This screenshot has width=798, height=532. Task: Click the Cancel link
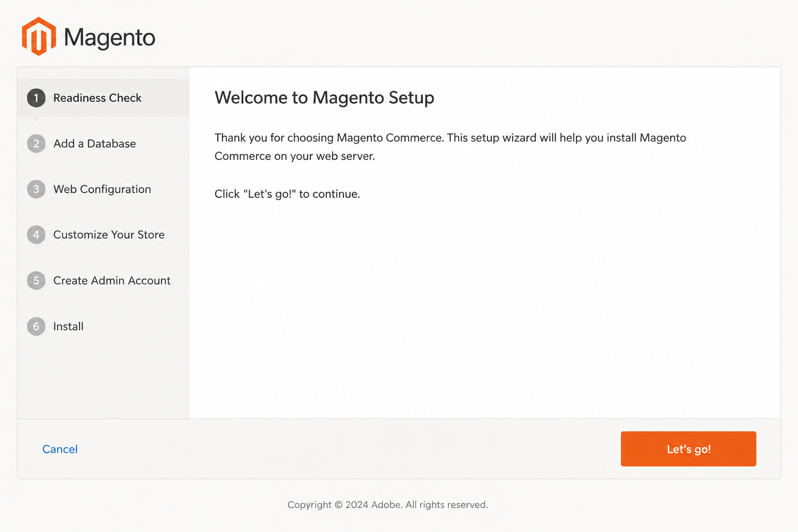(x=60, y=449)
